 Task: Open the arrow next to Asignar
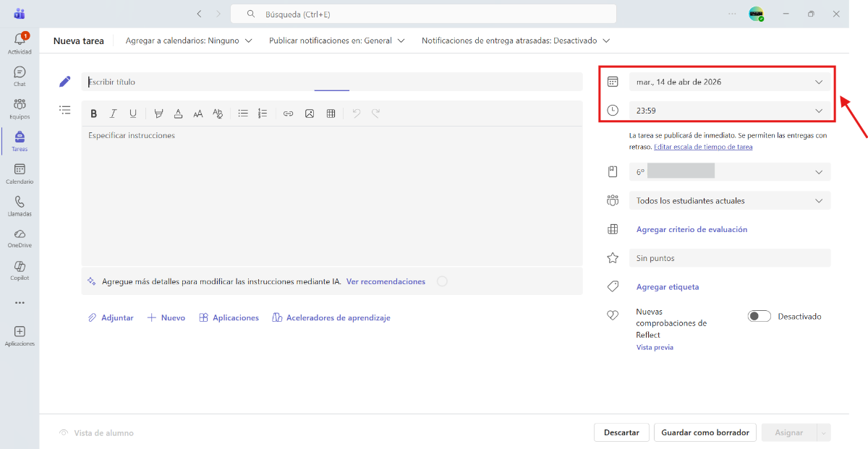coord(823,433)
